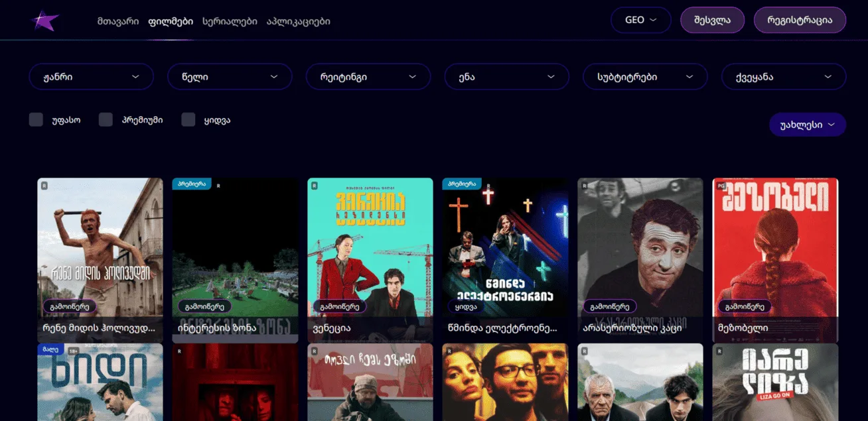Expand the რეიტინგი filter dropdown
The width and height of the screenshot is (868, 421).
coord(368,77)
